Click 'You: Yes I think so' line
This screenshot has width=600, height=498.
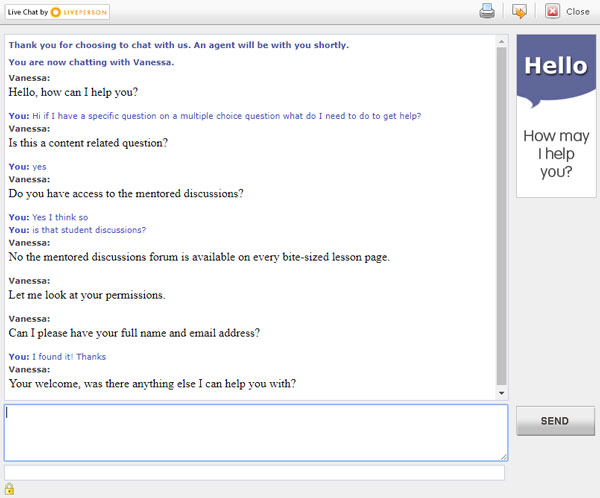point(48,217)
